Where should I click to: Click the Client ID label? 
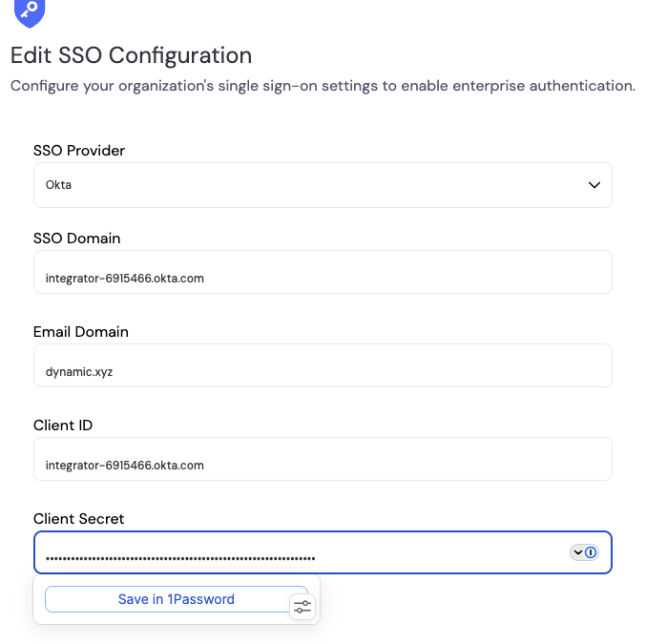coord(63,426)
